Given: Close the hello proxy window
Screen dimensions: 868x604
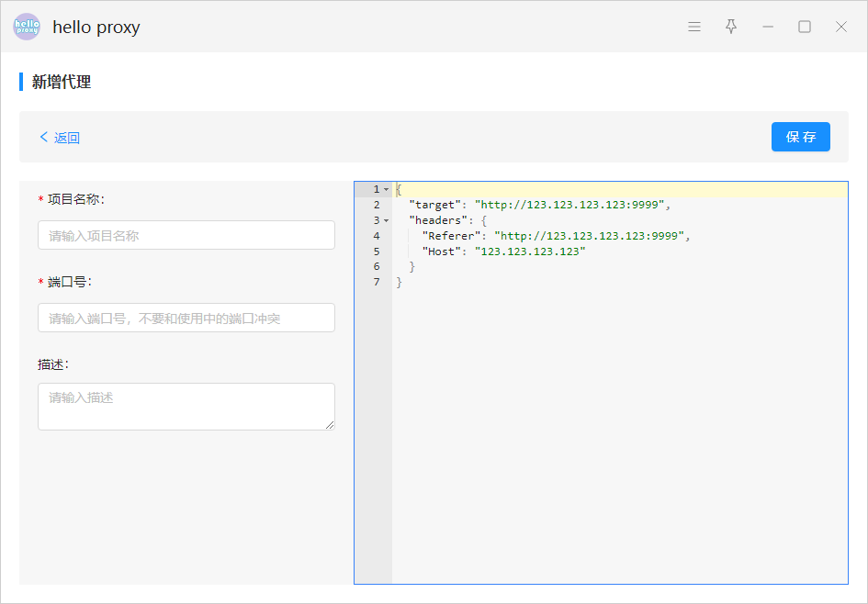Looking at the screenshot, I should (x=841, y=27).
